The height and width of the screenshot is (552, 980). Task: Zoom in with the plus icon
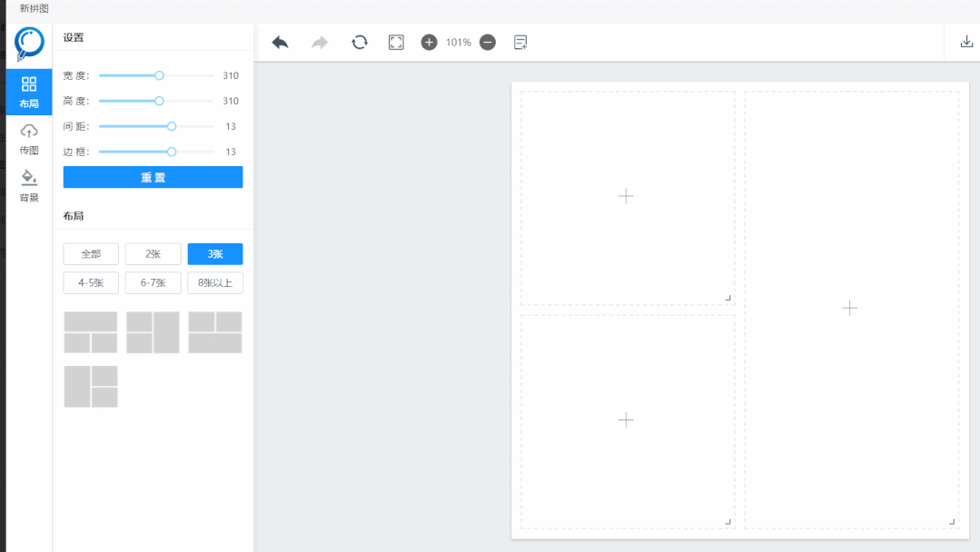(x=429, y=43)
